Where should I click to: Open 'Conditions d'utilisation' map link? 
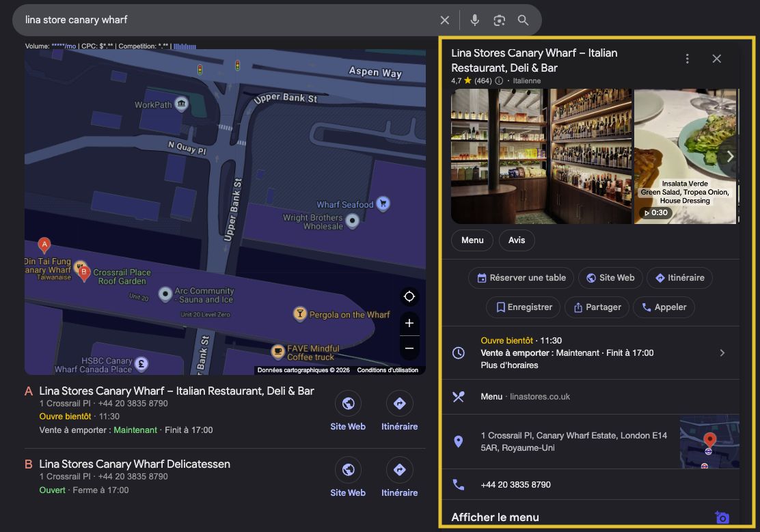coord(388,370)
